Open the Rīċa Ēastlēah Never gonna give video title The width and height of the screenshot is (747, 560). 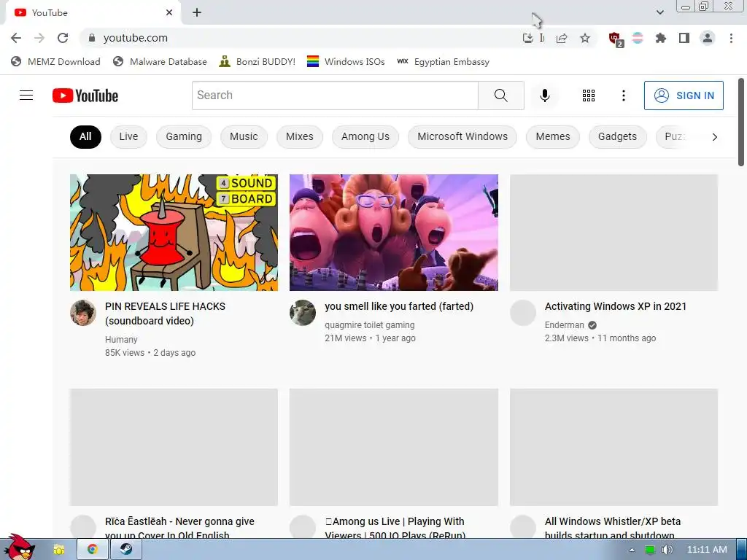pos(179,528)
